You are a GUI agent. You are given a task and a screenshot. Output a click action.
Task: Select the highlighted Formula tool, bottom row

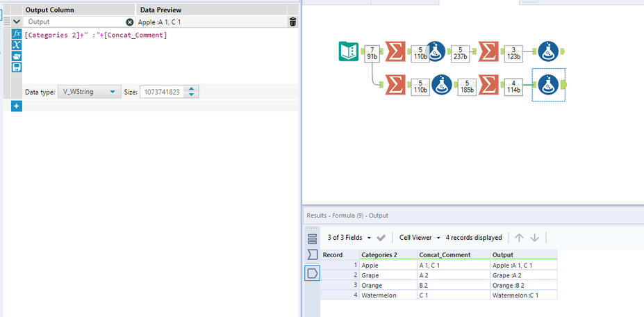coord(548,85)
